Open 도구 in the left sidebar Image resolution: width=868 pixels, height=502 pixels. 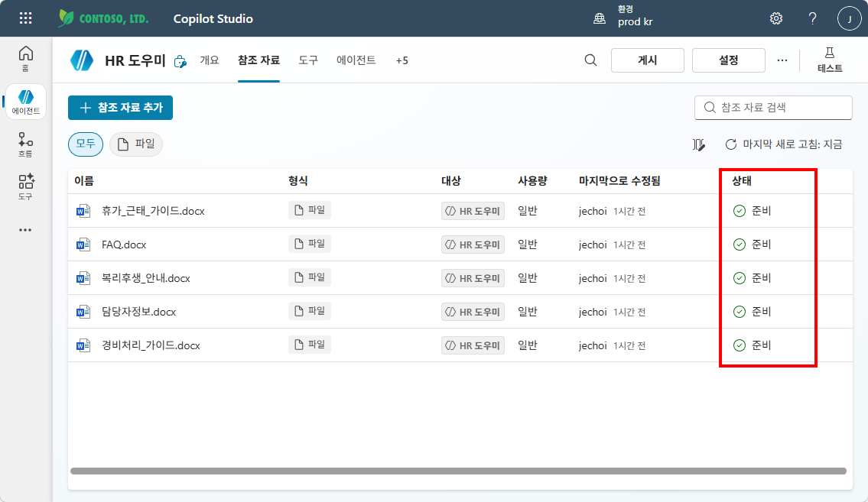[25, 187]
